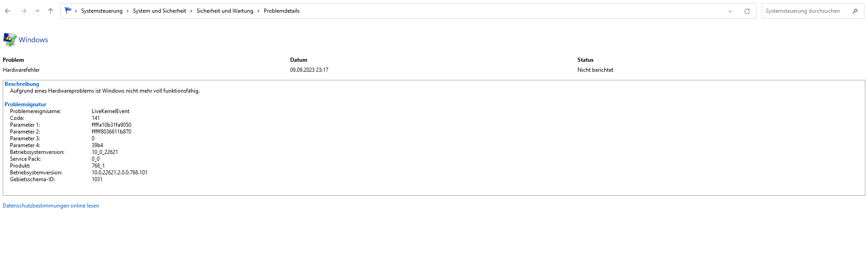This screenshot has height=272, width=868.
Task: Open Datenschutzbestimmungen online lesen link
Action: [51, 206]
